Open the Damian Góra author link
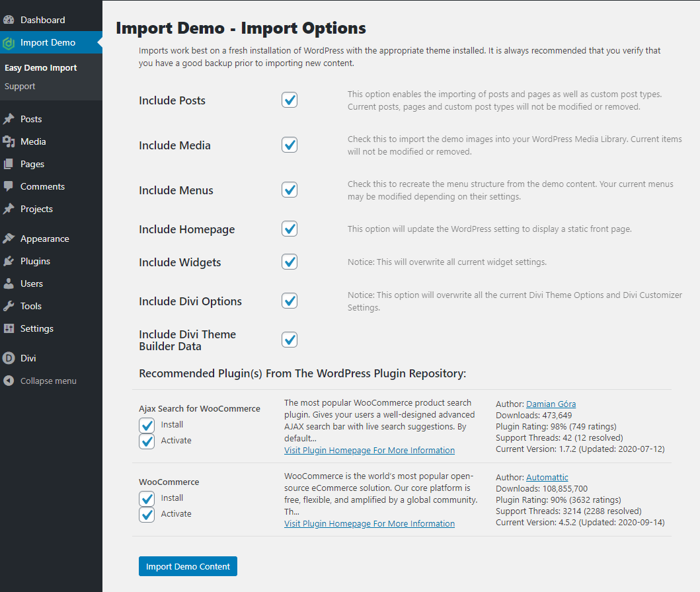The width and height of the screenshot is (700, 592). click(x=551, y=404)
